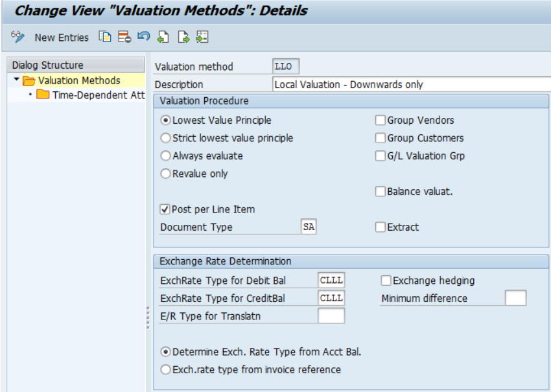The image size is (551, 392).
Task: Click the Minimum difference input box
Action: click(x=515, y=298)
